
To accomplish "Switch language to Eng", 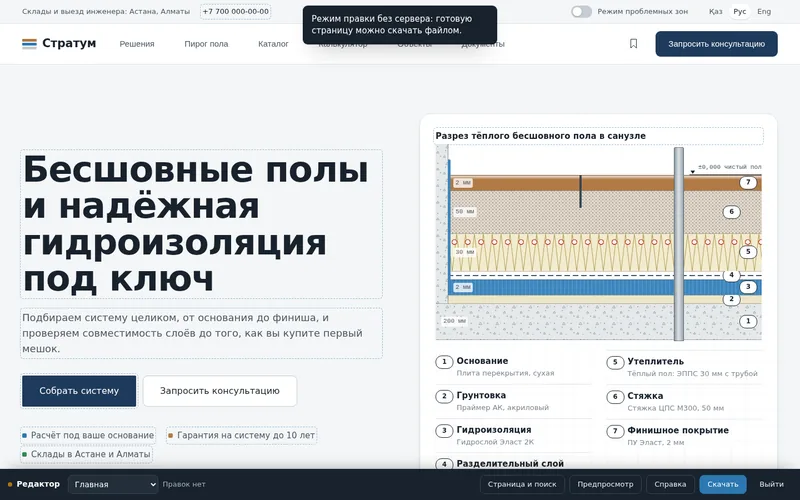I will (764, 11).
